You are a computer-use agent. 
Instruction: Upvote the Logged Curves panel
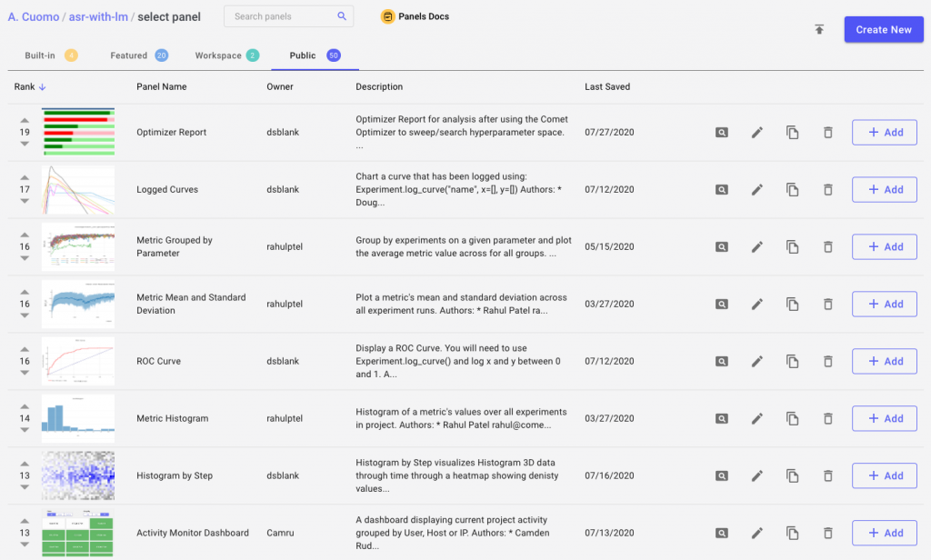(x=25, y=177)
